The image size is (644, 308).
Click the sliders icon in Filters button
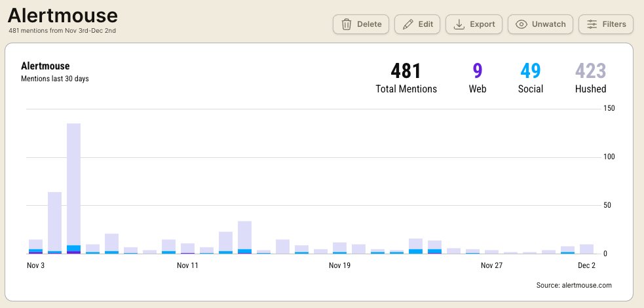pos(592,24)
